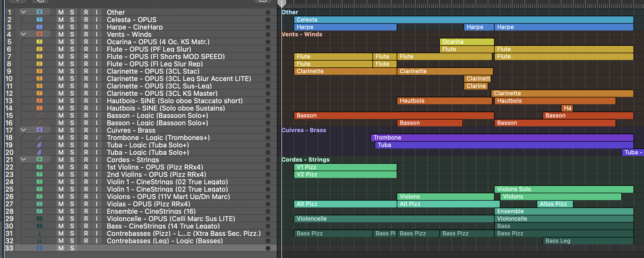
Task: Select the short Ha region on track 14
Action: [567, 108]
